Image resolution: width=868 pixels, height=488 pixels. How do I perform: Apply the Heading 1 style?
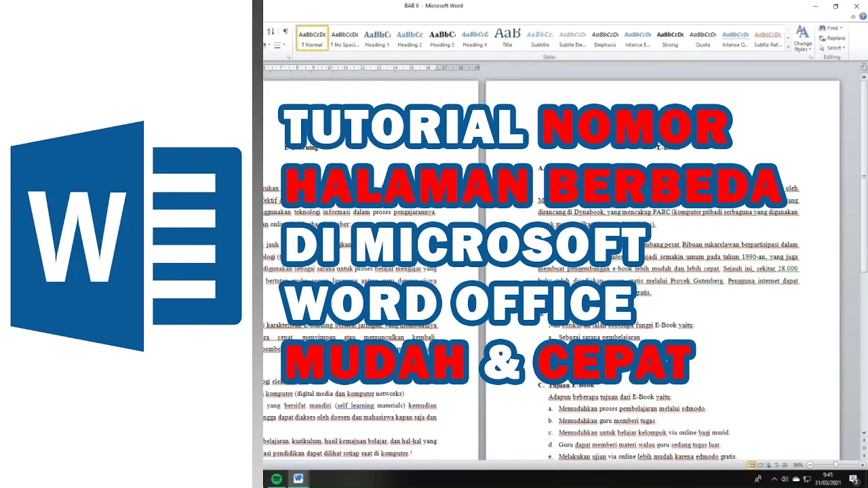click(x=377, y=38)
